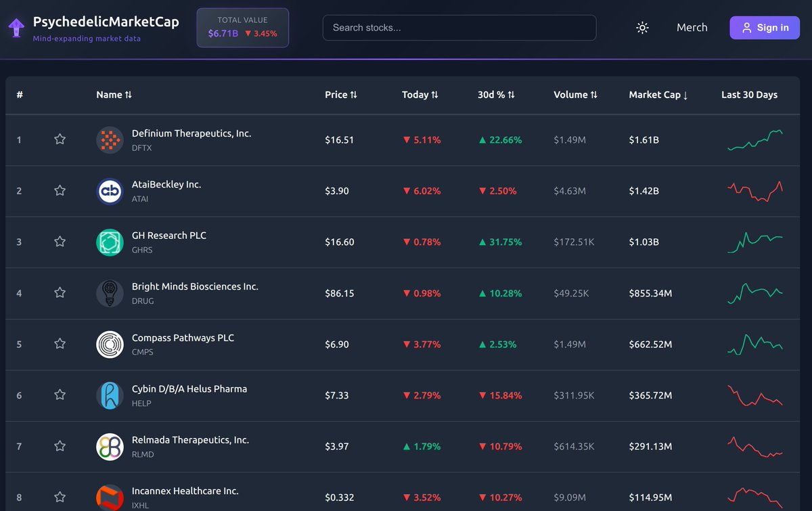Sort table by 30d % column
The width and height of the screenshot is (812, 511).
496,95
